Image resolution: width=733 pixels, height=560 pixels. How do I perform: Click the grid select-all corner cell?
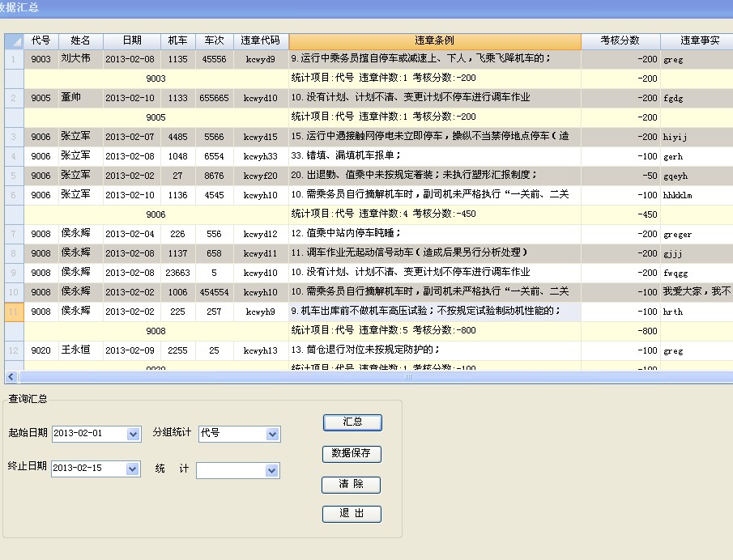tap(14, 41)
